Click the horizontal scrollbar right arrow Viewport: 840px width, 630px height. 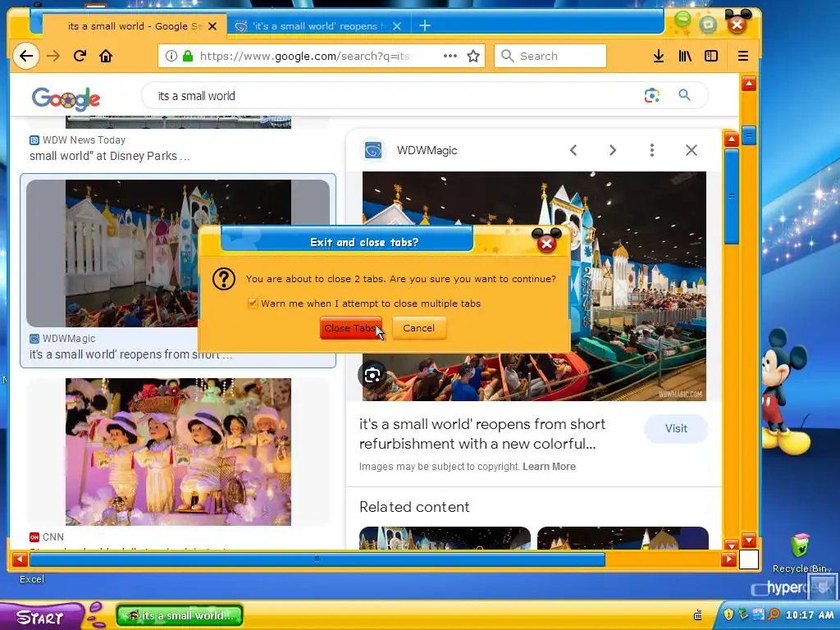[x=728, y=559]
